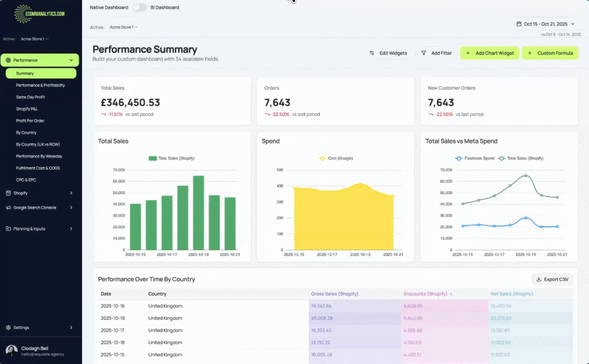Click the funnel icon for Add Filter
This screenshot has height=364, width=589.
424,53
